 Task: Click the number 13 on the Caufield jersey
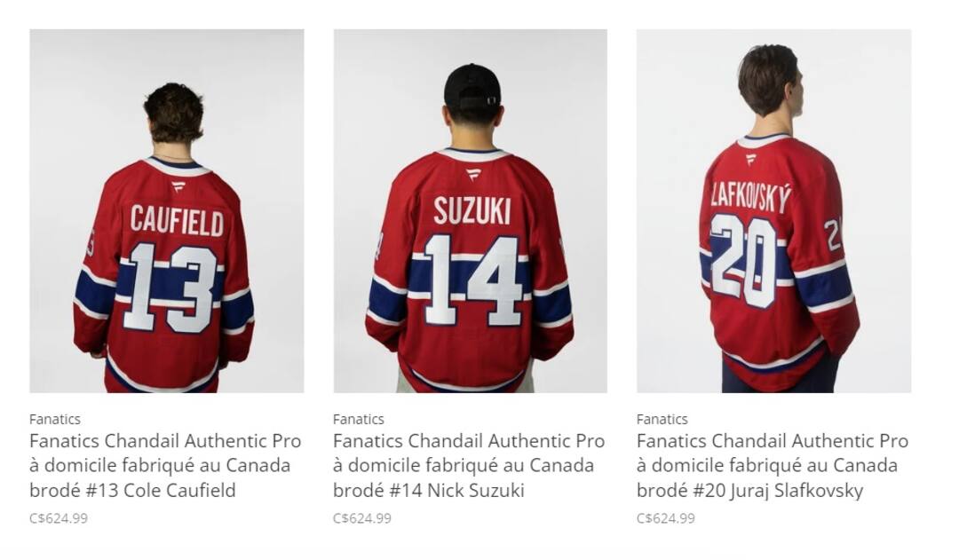point(170,288)
